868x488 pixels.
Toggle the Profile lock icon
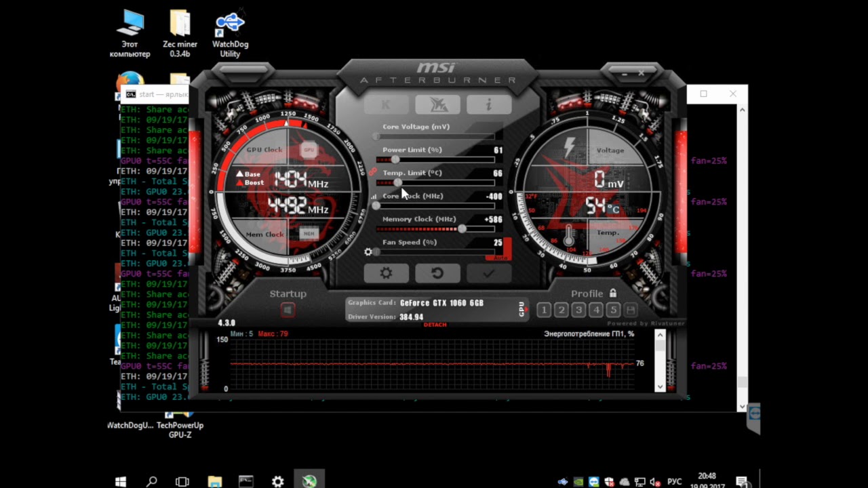[613, 293]
